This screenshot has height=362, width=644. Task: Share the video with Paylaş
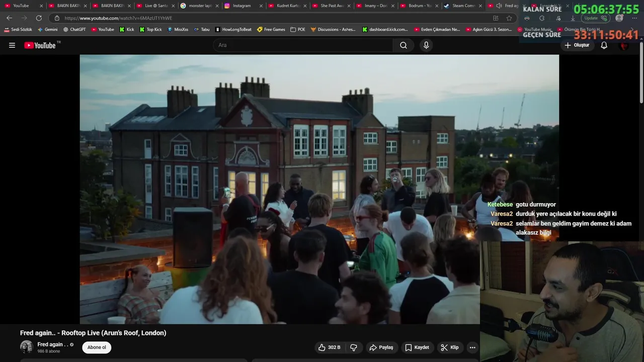[381, 347]
